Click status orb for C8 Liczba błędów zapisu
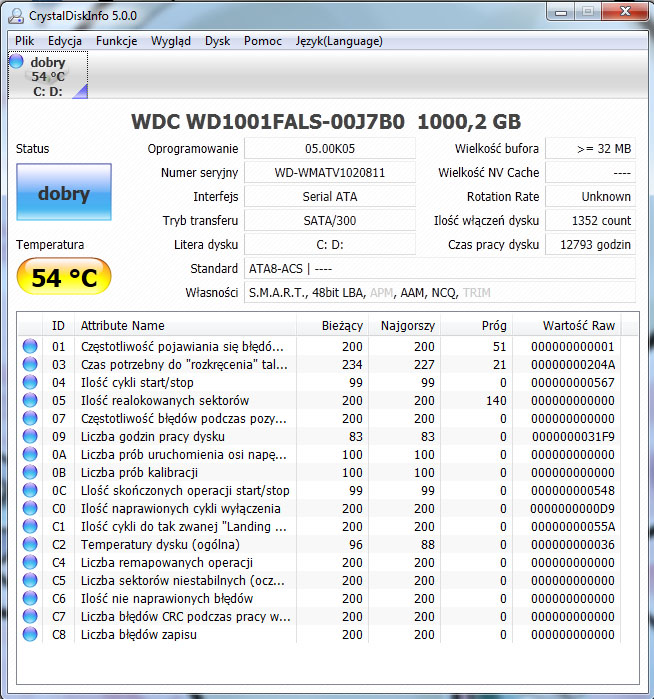This screenshot has height=699, width=654. click(x=30, y=635)
